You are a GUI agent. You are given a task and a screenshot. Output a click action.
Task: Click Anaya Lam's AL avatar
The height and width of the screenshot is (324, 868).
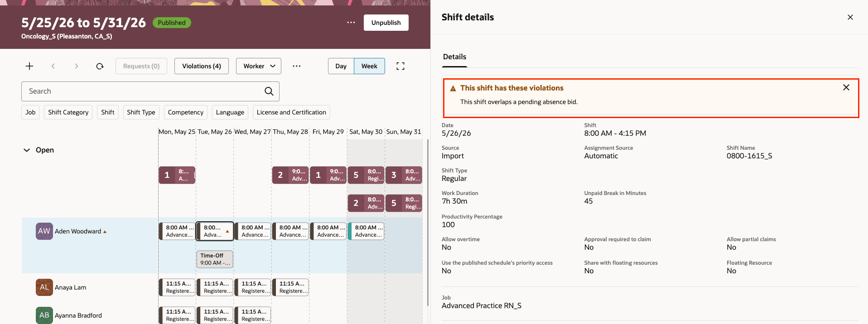click(44, 287)
